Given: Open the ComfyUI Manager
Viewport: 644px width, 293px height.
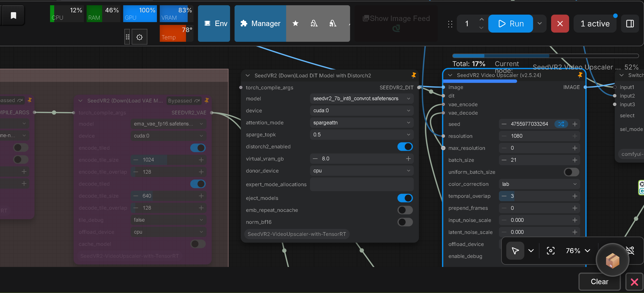Looking at the screenshot, I should click(260, 23).
